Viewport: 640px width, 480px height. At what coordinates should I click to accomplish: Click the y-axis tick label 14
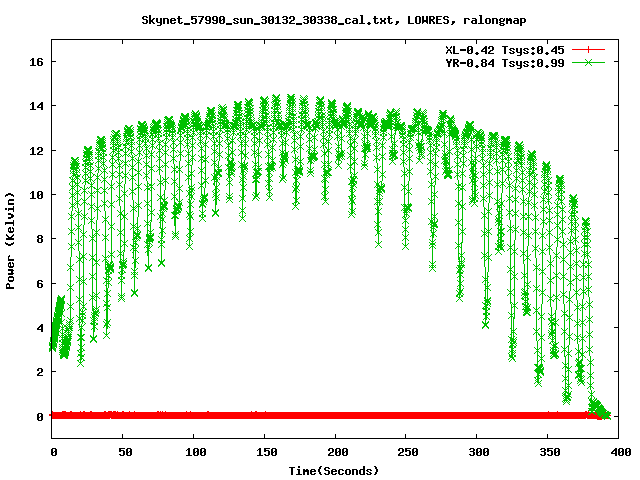coord(36,106)
